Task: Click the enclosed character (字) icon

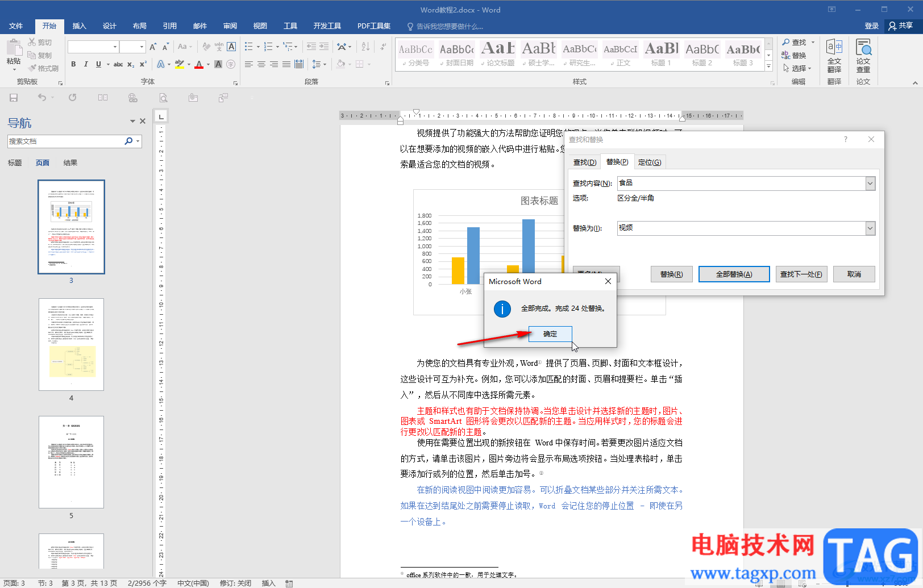Action: pos(231,64)
